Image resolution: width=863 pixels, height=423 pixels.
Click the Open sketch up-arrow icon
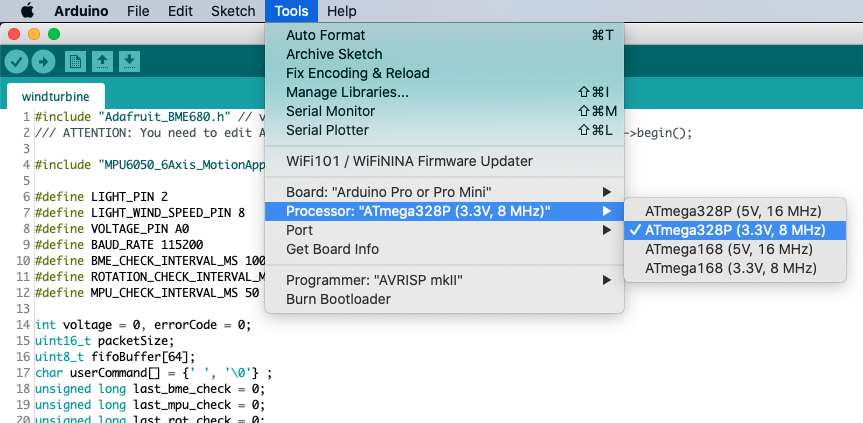102,62
